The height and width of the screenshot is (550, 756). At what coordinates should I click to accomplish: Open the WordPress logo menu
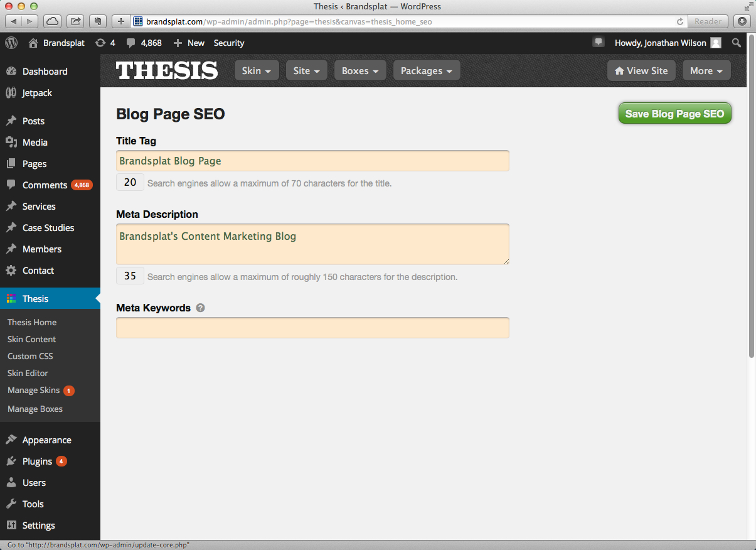[x=11, y=43]
